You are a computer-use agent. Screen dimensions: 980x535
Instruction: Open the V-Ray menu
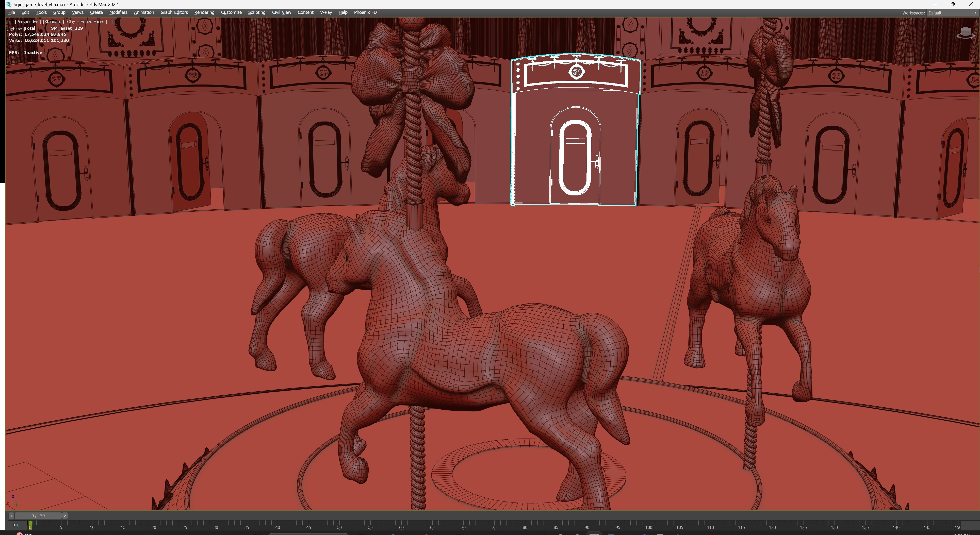pos(326,12)
